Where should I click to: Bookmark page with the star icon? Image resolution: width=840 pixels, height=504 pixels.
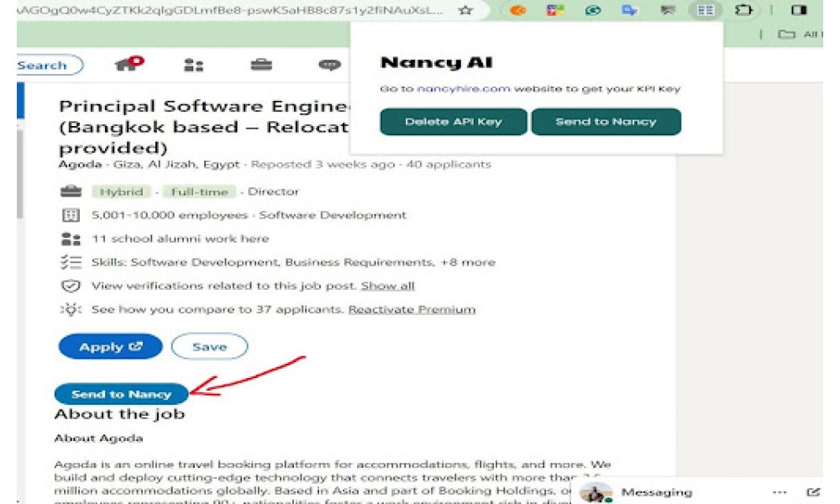tap(465, 9)
